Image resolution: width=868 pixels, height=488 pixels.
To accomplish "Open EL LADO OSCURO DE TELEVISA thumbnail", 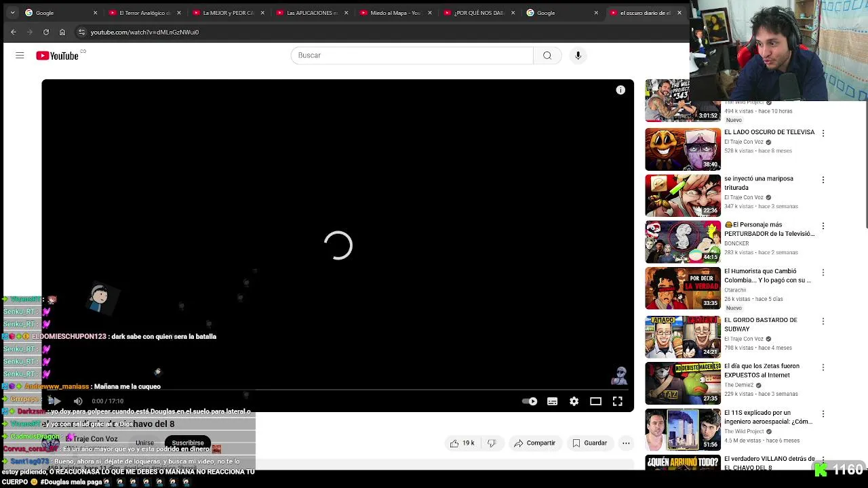I will pyautogui.click(x=683, y=149).
